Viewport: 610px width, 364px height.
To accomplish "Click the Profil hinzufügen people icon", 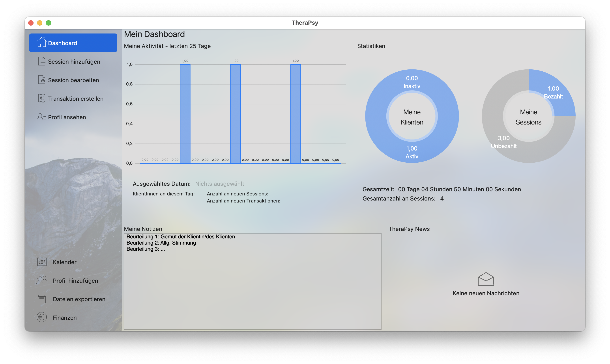I will 41,280.
